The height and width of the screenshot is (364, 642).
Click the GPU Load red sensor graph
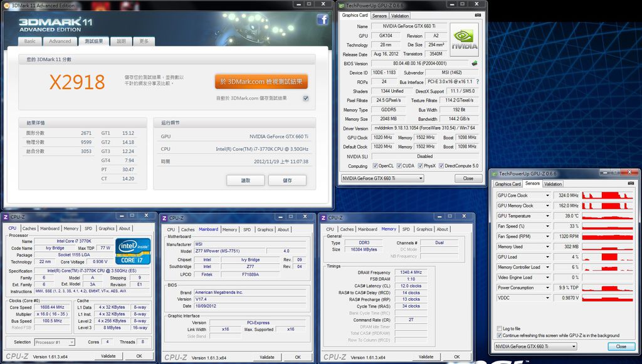[x=608, y=257]
